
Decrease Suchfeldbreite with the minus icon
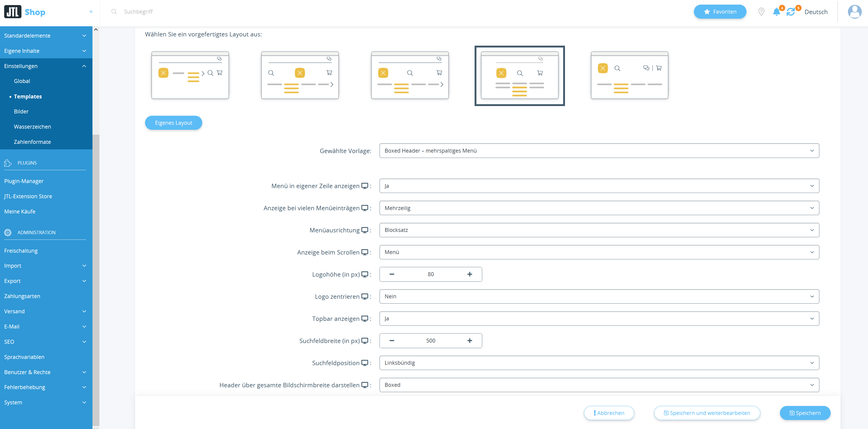click(392, 340)
